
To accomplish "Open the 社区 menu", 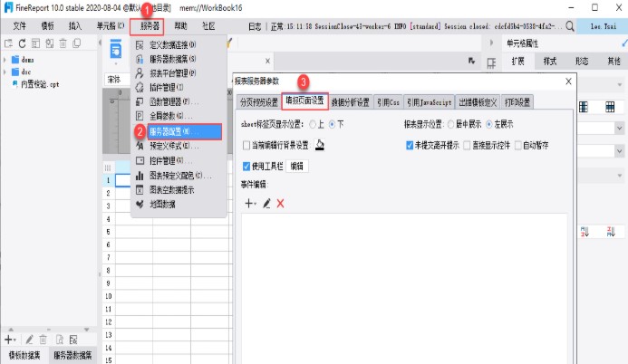I will tap(208, 26).
